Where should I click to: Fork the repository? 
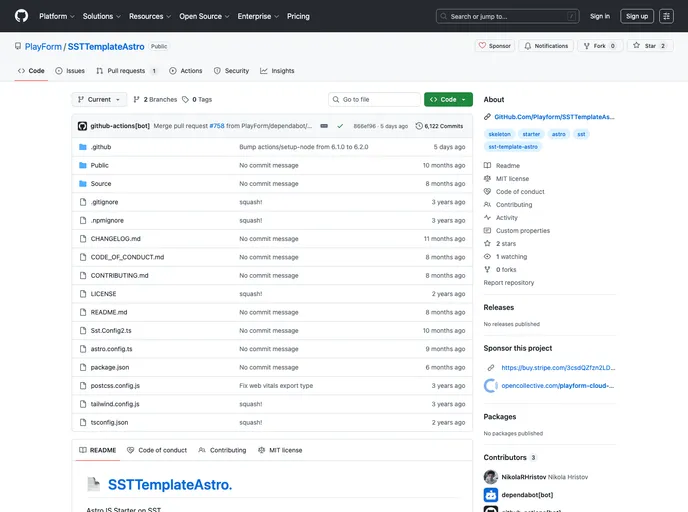[600, 46]
